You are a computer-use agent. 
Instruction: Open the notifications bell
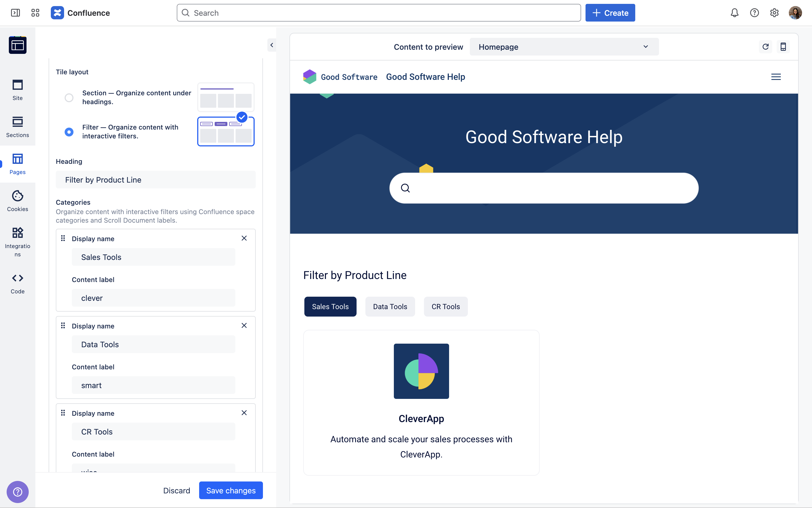coord(734,13)
